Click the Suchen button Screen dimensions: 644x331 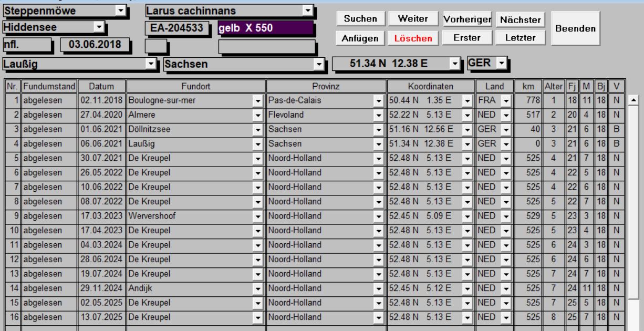(x=360, y=19)
